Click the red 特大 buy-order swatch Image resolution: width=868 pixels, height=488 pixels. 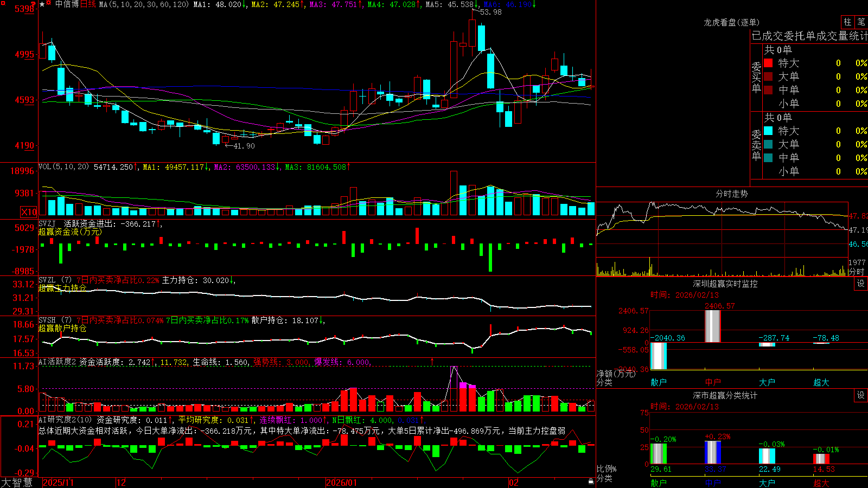768,63
